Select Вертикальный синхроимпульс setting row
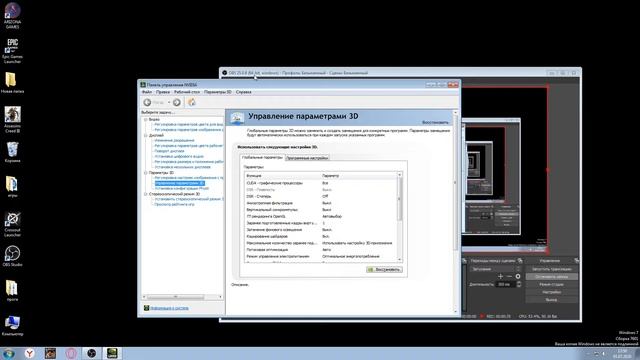This screenshot has height=360, width=640. point(320,210)
